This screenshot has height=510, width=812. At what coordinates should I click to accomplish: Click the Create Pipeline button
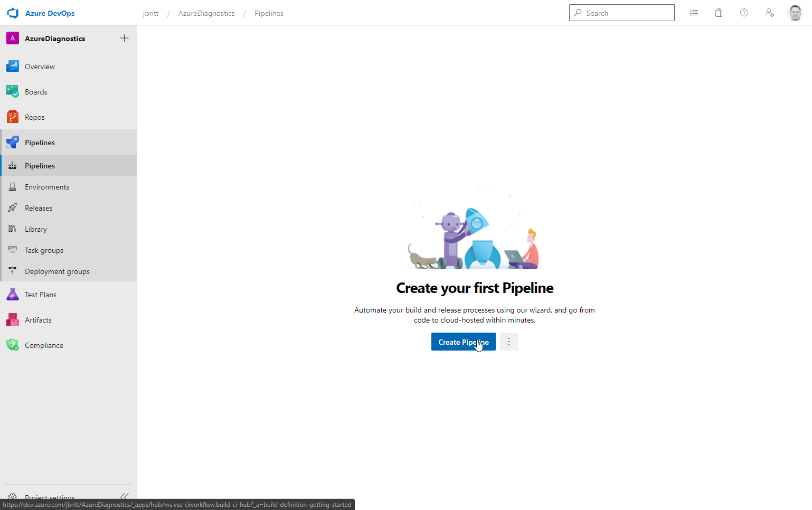464,342
